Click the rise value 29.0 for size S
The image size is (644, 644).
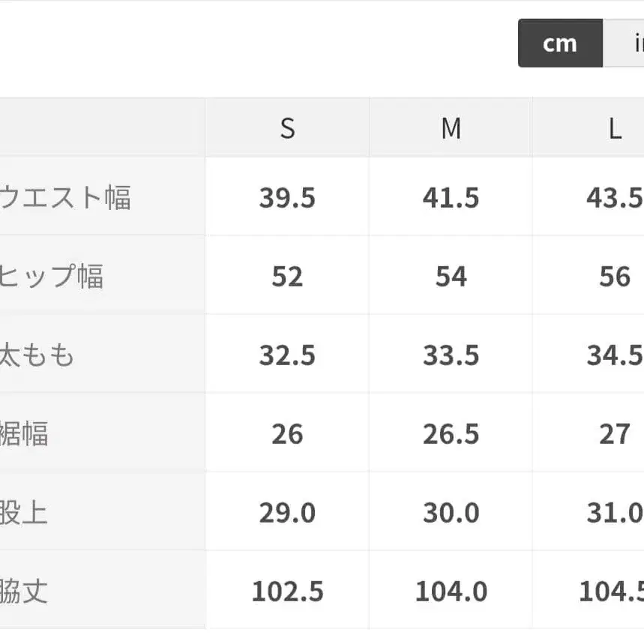287,511
